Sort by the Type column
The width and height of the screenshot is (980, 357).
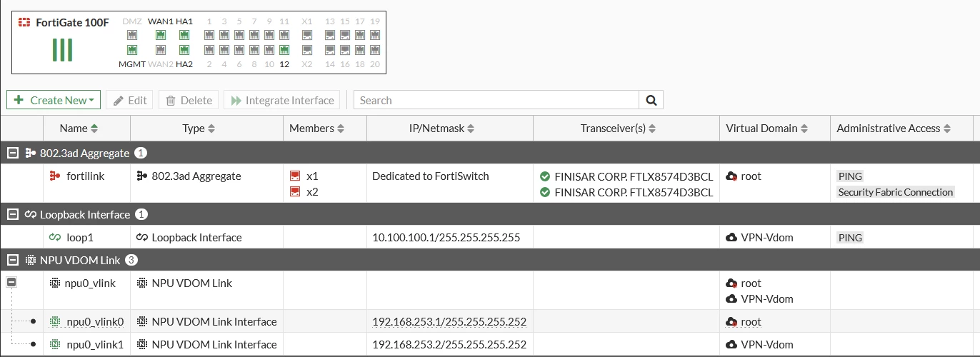click(x=199, y=129)
